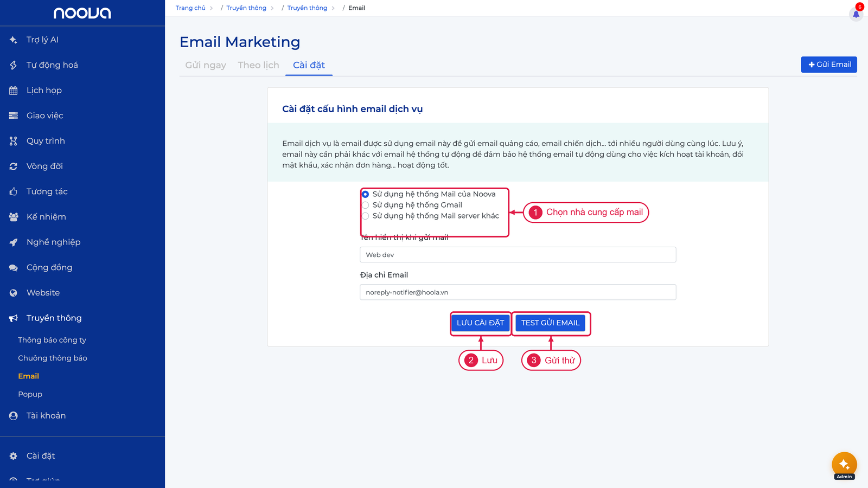Viewport: 868px width, 488px height.
Task: Open the Nghề nghiệp rocket icon
Action: 14,242
